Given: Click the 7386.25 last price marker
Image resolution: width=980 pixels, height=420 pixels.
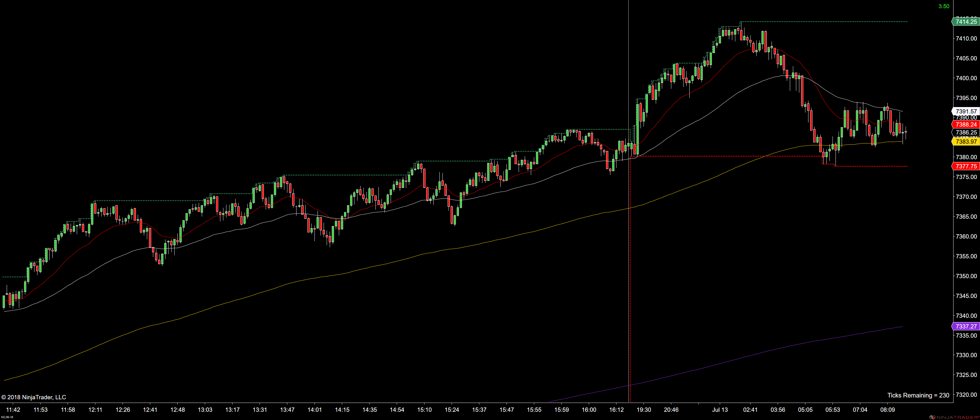Looking at the screenshot, I should coord(965,132).
